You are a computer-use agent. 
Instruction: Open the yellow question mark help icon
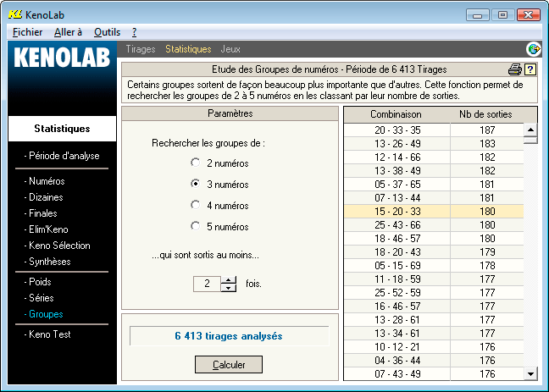530,69
